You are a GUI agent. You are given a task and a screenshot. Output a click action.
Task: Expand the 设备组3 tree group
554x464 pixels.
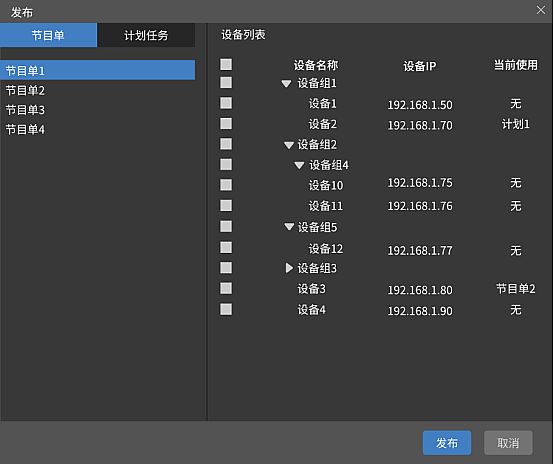289,268
